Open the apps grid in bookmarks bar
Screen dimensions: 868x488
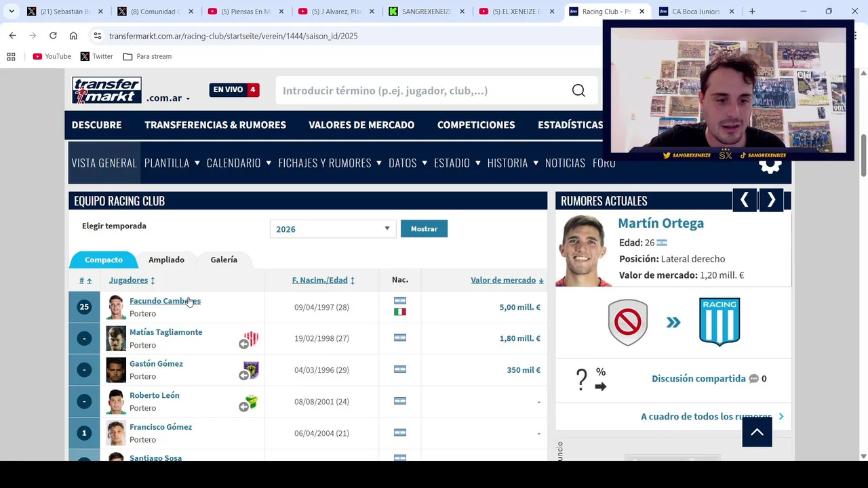tap(11, 56)
